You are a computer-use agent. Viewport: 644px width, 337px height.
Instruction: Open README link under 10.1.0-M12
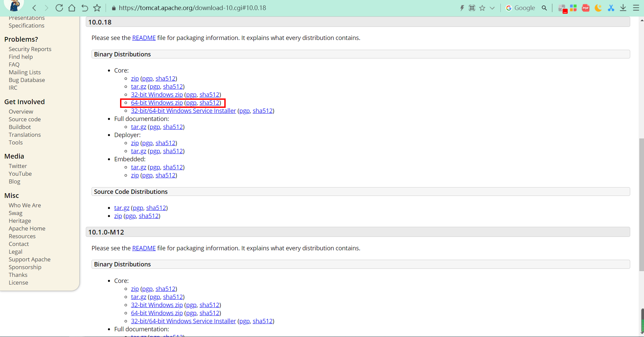pyautogui.click(x=144, y=248)
